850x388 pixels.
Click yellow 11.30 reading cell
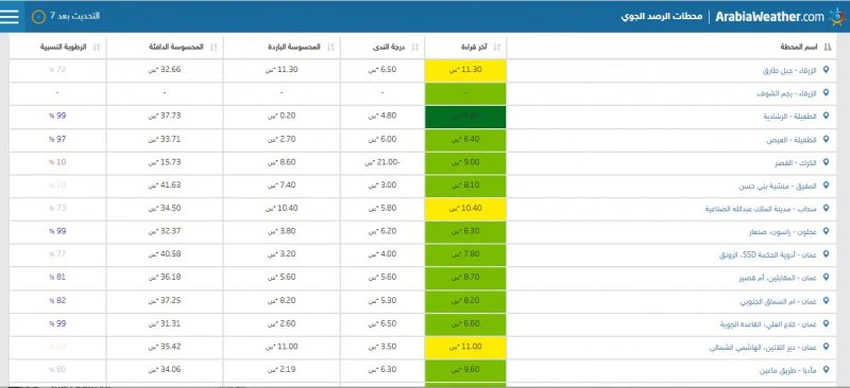coord(466,70)
